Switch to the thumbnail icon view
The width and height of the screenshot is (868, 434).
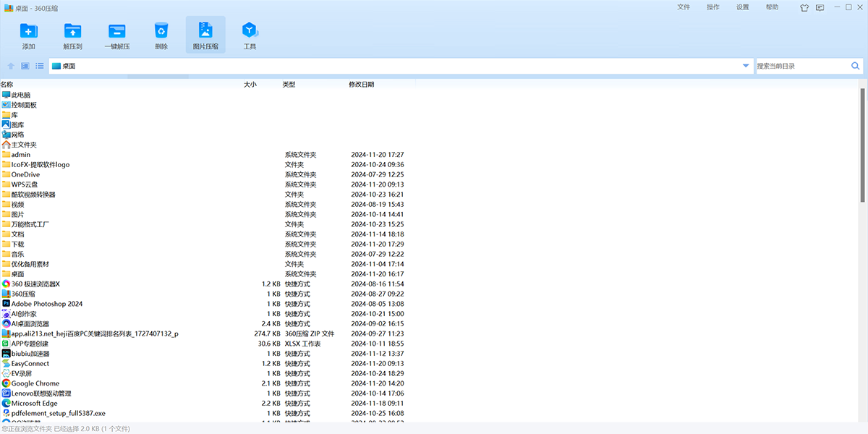pos(25,66)
